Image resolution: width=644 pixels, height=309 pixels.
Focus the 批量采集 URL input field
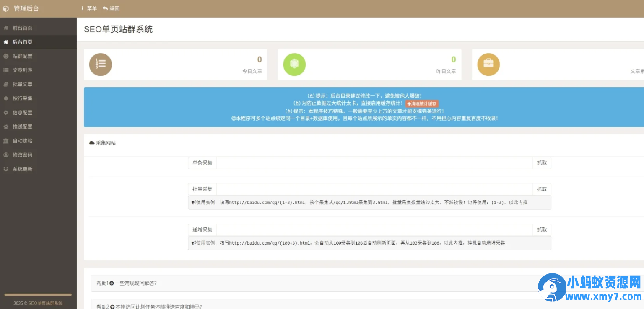coord(374,189)
